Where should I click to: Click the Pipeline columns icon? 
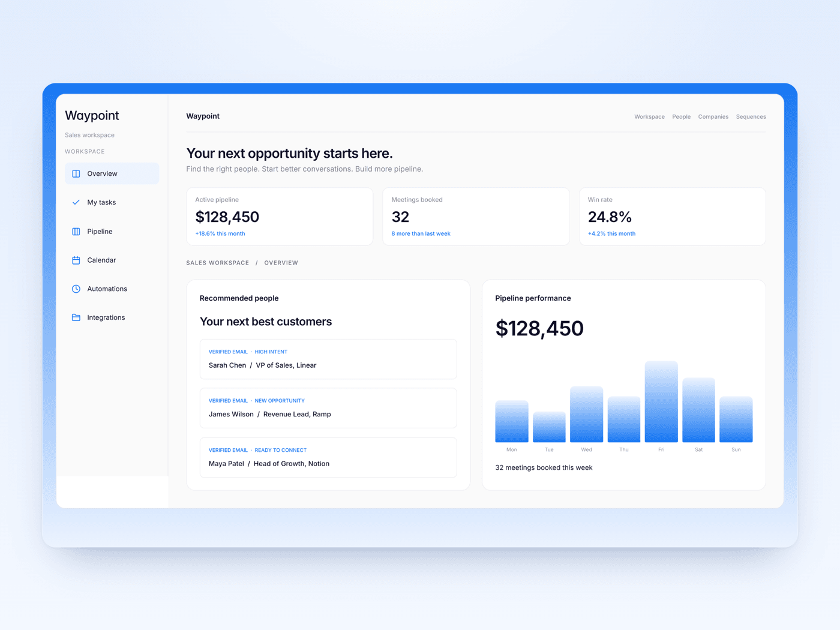[x=76, y=232]
